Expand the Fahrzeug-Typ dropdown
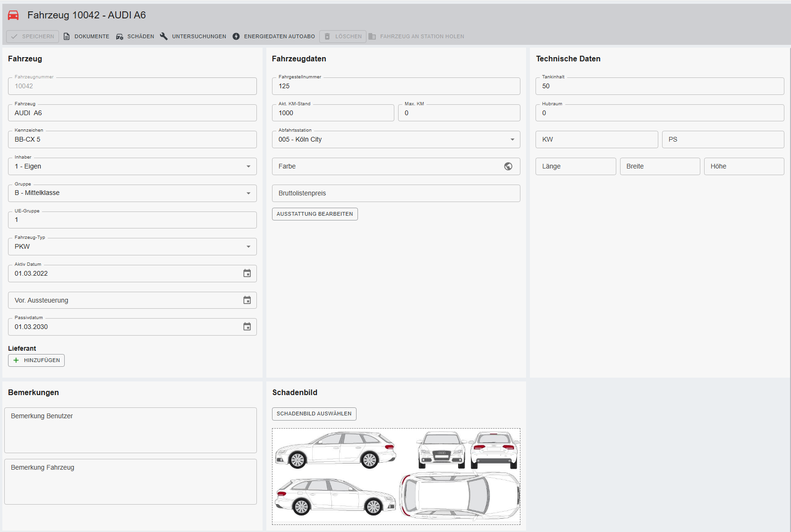Image resolution: width=791 pixels, height=532 pixels. [248, 246]
